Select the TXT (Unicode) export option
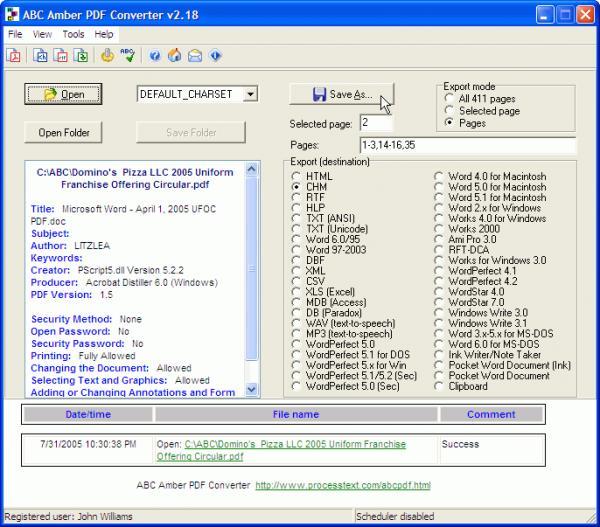600x527 pixels. pyautogui.click(x=329, y=229)
